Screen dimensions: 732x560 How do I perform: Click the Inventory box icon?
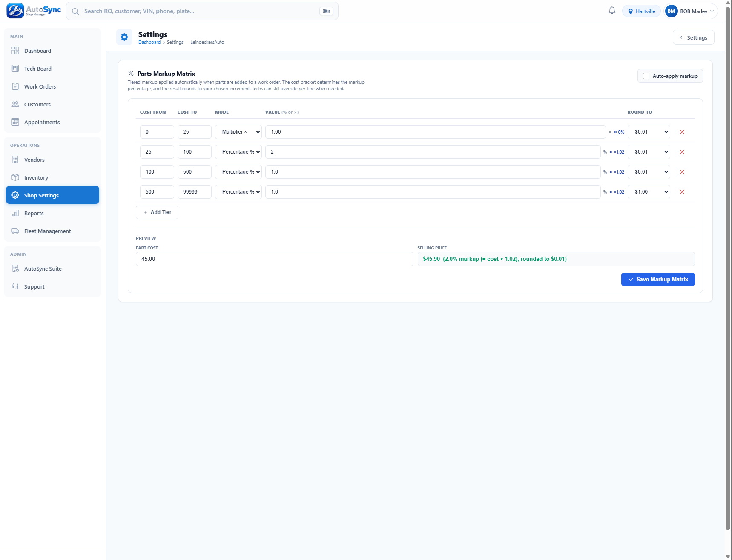tap(15, 177)
